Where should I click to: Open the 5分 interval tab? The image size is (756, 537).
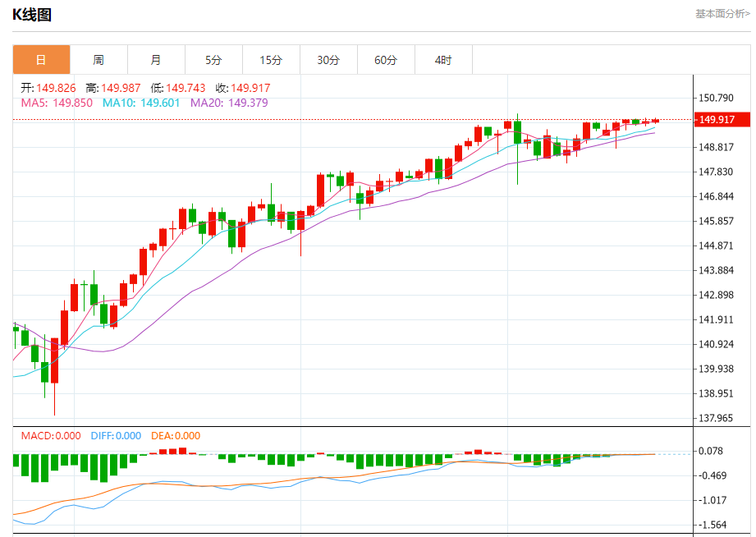(213, 60)
